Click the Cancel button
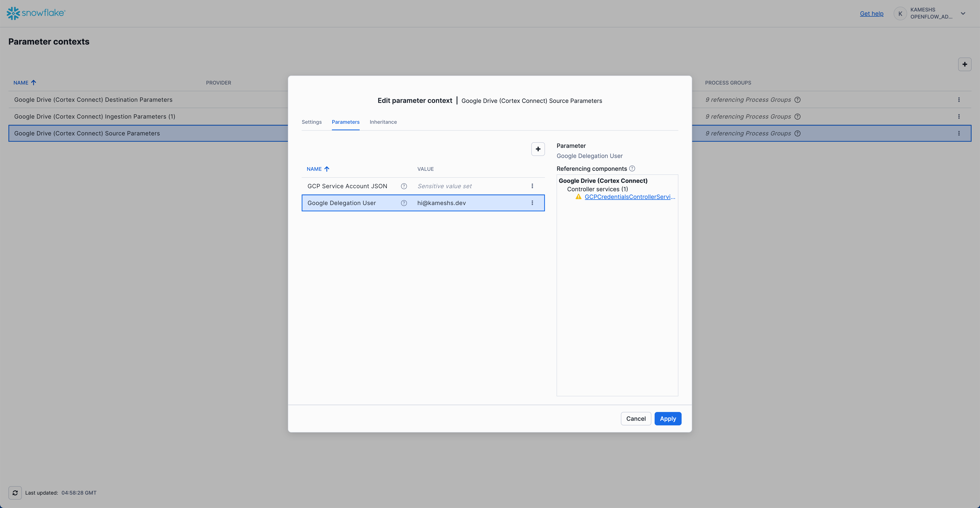The image size is (980, 508). tap(636, 419)
